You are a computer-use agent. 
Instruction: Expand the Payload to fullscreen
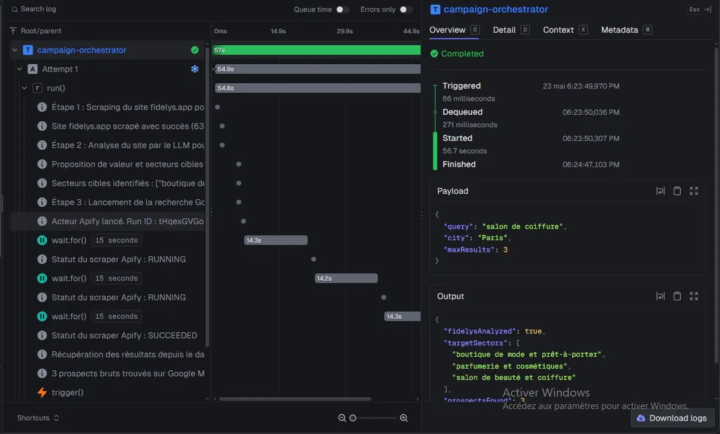tap(694, 191)
